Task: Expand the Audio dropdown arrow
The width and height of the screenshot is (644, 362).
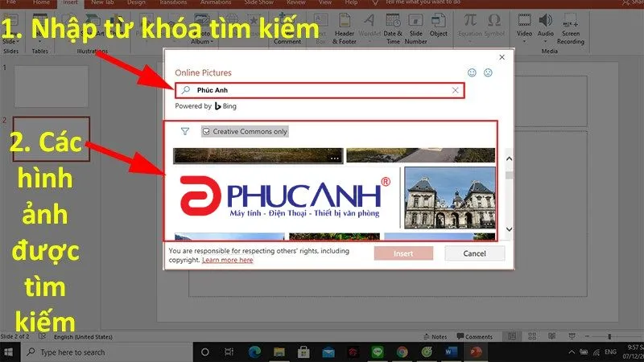Action: coord(546,42)
